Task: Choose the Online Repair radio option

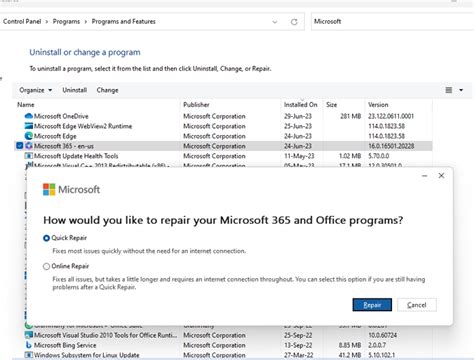Action: pyautogui.click(x=46, y=266)
